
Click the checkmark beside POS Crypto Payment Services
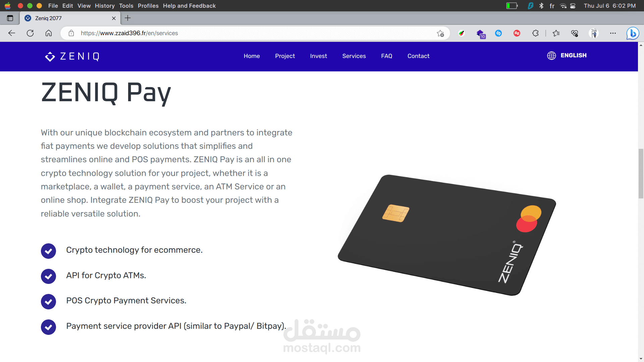click(48, 302)
